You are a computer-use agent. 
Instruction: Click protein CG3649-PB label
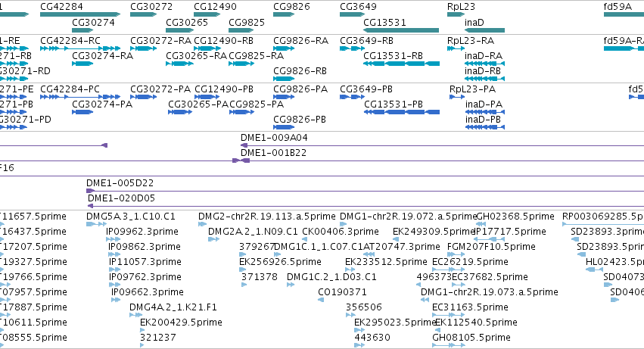point(366,89)
